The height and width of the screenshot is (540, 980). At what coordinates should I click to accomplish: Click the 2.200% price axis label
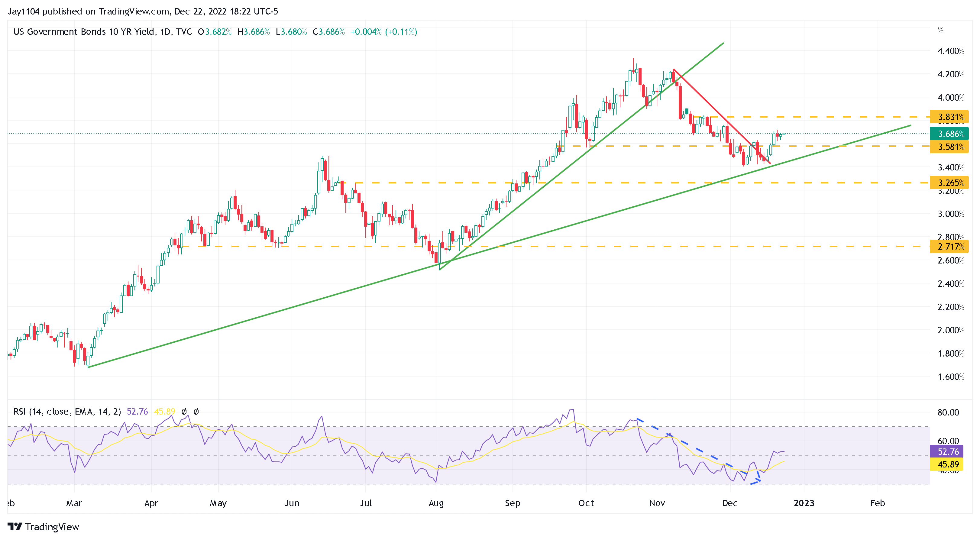pos(951,307)
